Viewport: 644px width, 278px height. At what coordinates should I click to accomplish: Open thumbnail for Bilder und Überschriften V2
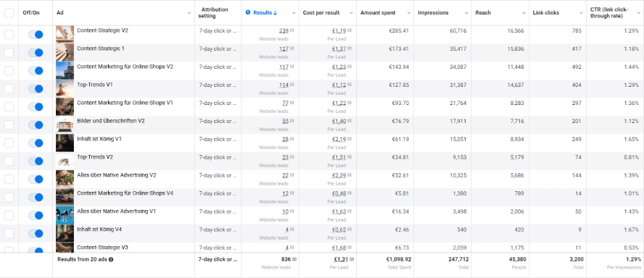[65, 125]
